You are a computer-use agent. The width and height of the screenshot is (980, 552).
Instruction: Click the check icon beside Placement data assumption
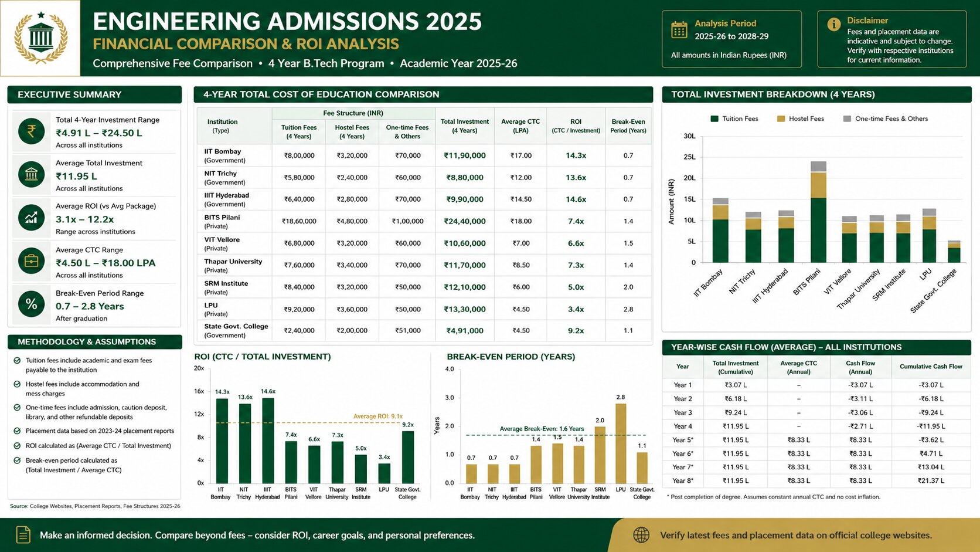[x=17, y=431]
